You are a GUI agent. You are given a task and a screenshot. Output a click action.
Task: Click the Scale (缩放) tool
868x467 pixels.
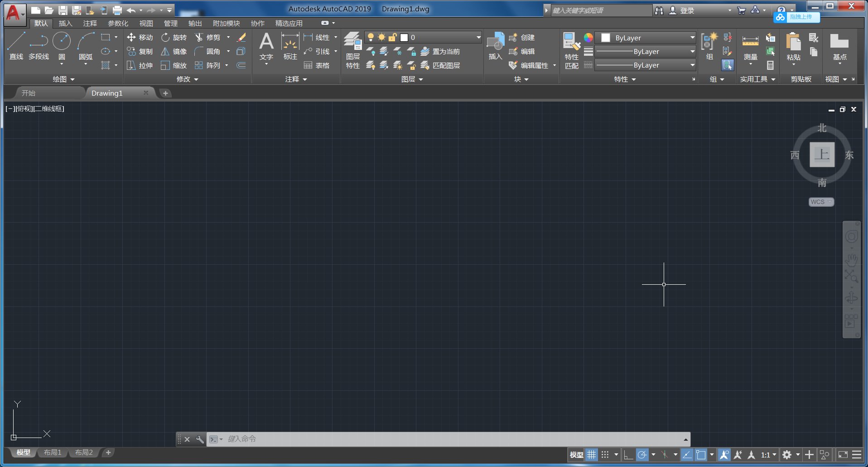click(x=174, y=65)
